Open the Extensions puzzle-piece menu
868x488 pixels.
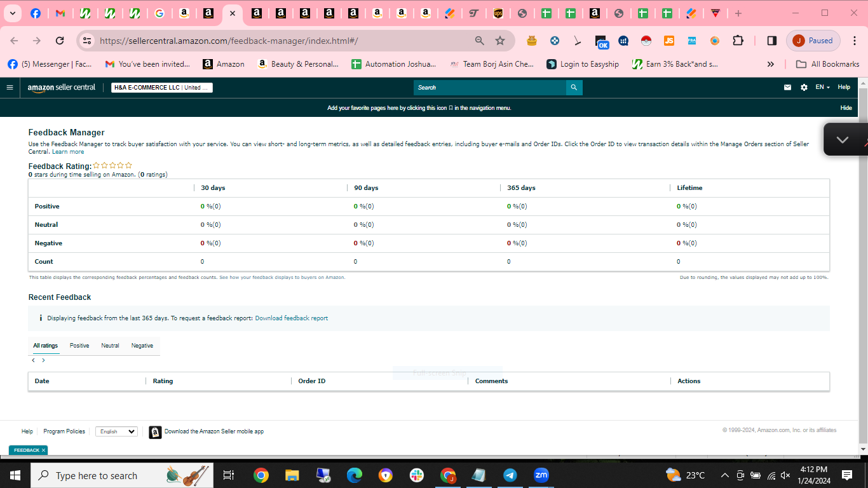738,41
